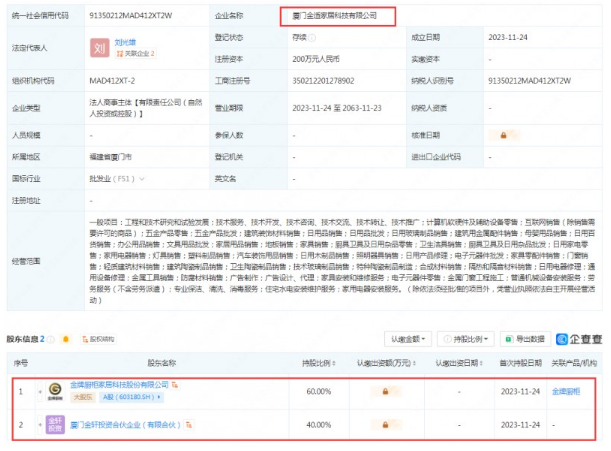Click the lock icon in the 60.00% shareholder row

click(385, 391)
